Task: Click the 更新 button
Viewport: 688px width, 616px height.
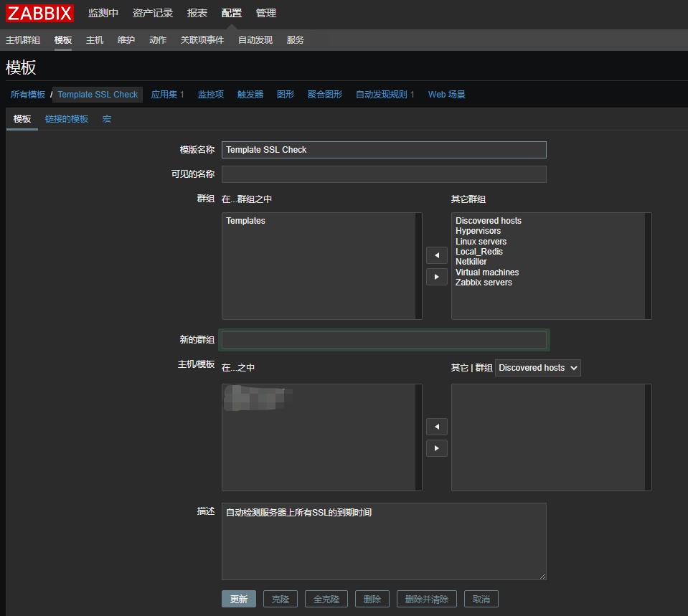Action: click(x=239, y=599)
